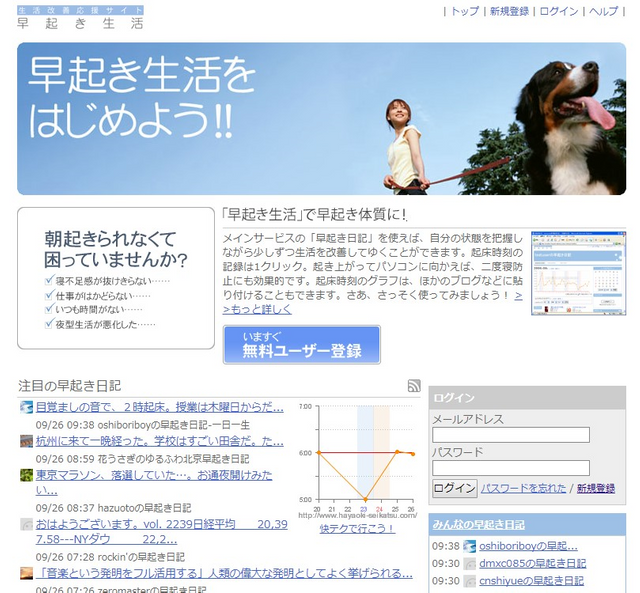Click the 朝起きられなくて困っていませんか? box
640x593 pixels.
click(116, 278)
